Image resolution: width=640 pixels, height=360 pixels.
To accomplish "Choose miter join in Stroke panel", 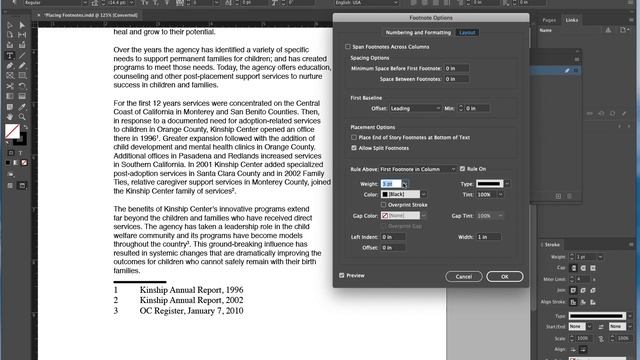I will pyautogui.click(x=573, y=290).
